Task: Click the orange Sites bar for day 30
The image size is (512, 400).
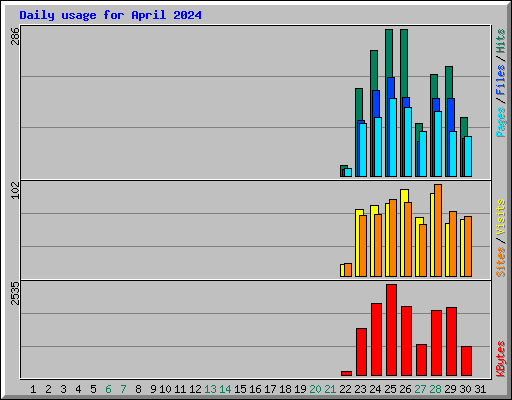Action: coord(468,246)
